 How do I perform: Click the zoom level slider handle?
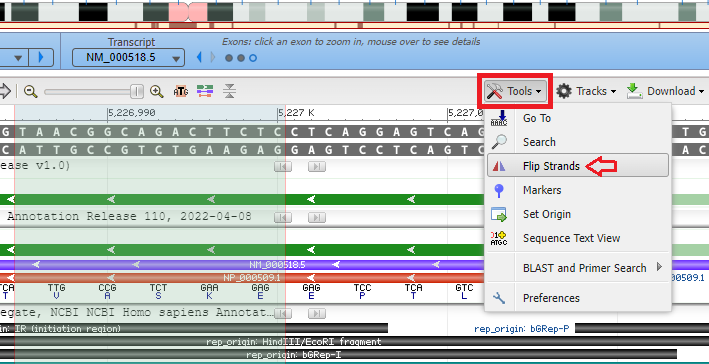137,92
